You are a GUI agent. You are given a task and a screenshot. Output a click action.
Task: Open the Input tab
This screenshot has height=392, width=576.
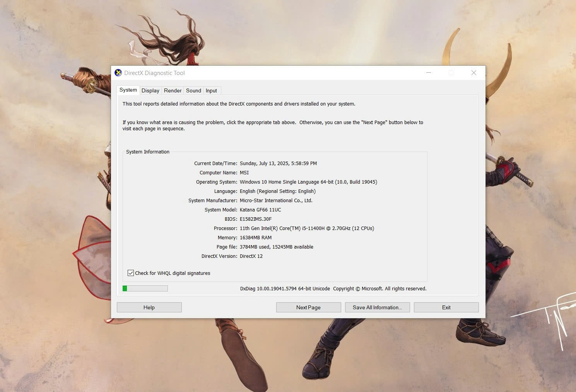coord(211,90)
